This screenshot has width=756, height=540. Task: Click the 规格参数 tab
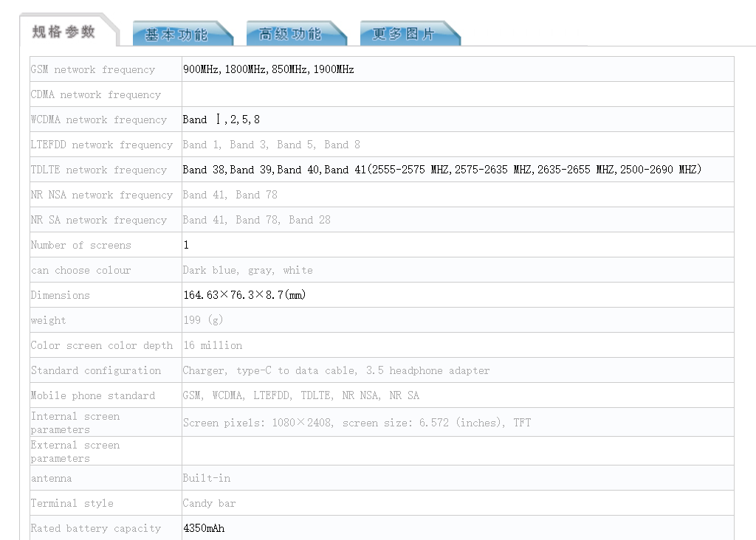(x=64, y=32)
